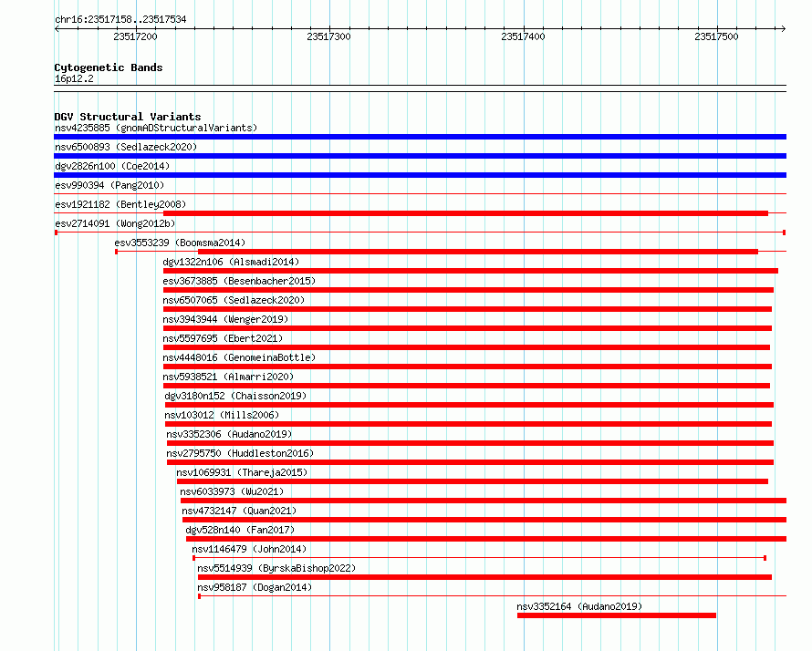Open variant nsv6033973 (Wu2021) label
The width and height of the screenshot is (812, 651).
pos(232,491)
